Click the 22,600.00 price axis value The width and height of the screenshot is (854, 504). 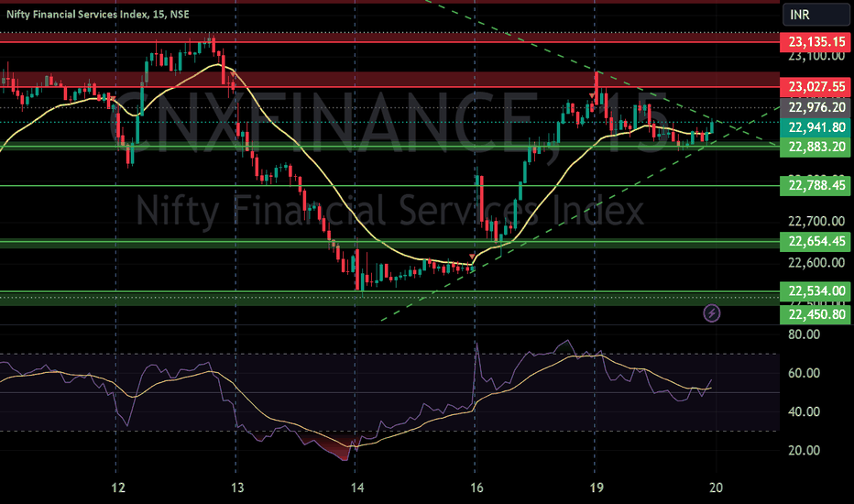coord(816,263)
